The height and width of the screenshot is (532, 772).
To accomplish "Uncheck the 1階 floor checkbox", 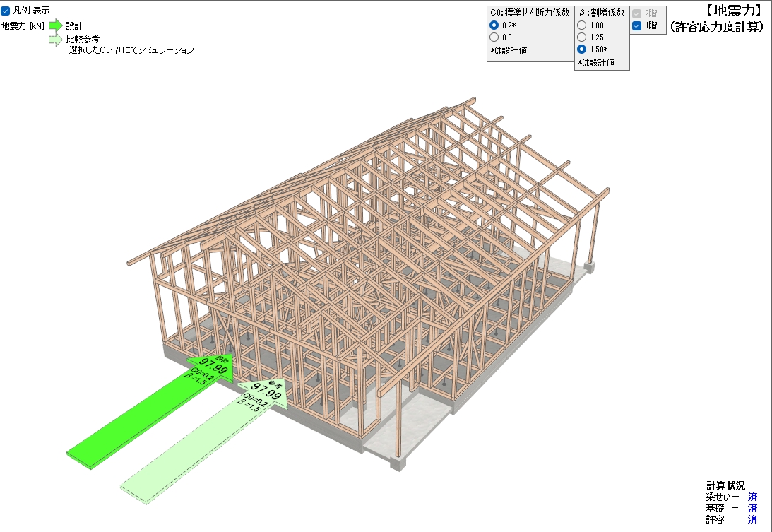I will point(636,25).
